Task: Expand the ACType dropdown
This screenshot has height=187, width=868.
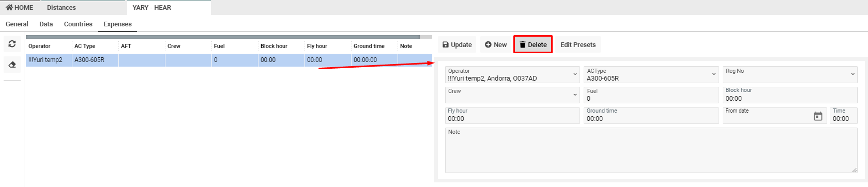Action: click(651, 74)
